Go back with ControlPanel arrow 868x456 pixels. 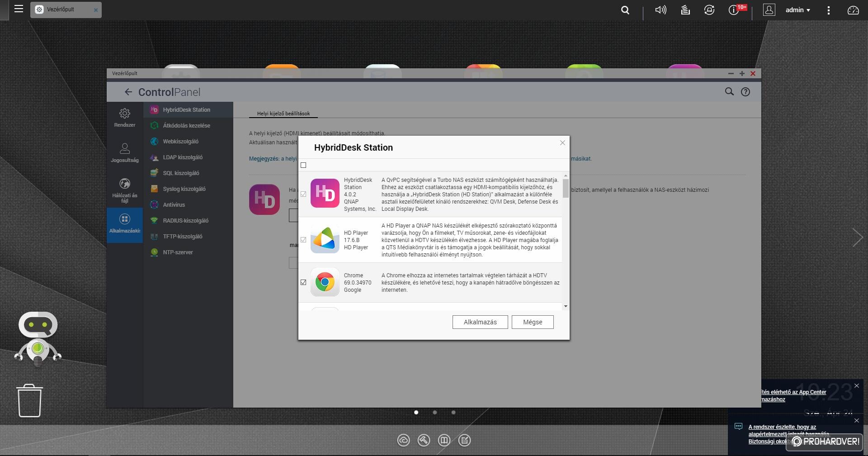(x=128, y=92)
